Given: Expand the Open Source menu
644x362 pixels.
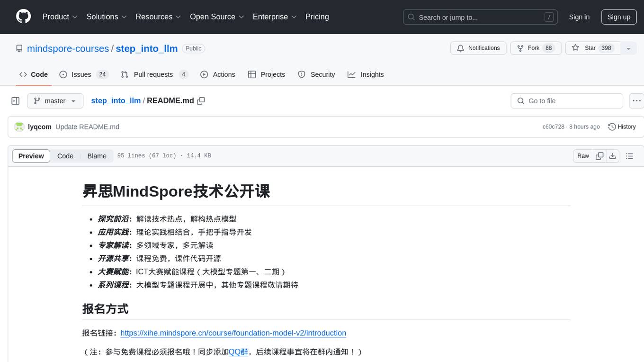Looking at the screenshot, I should (x=217, y=17).
